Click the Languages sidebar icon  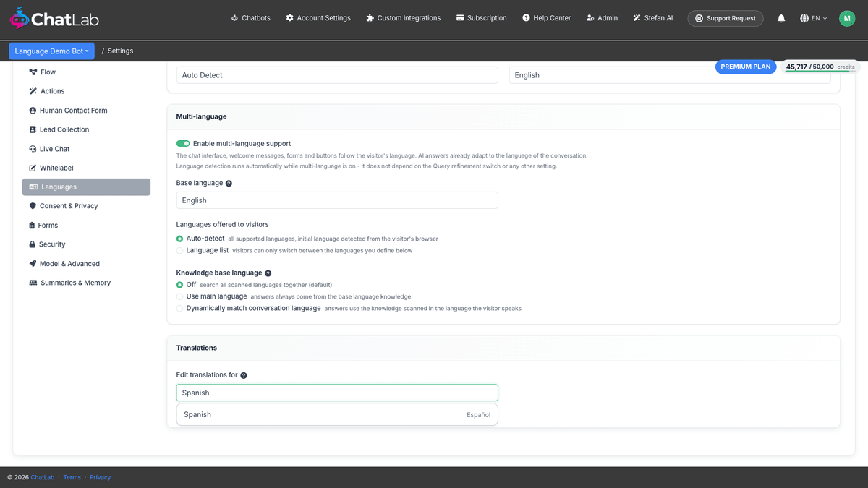coord(33,187)
